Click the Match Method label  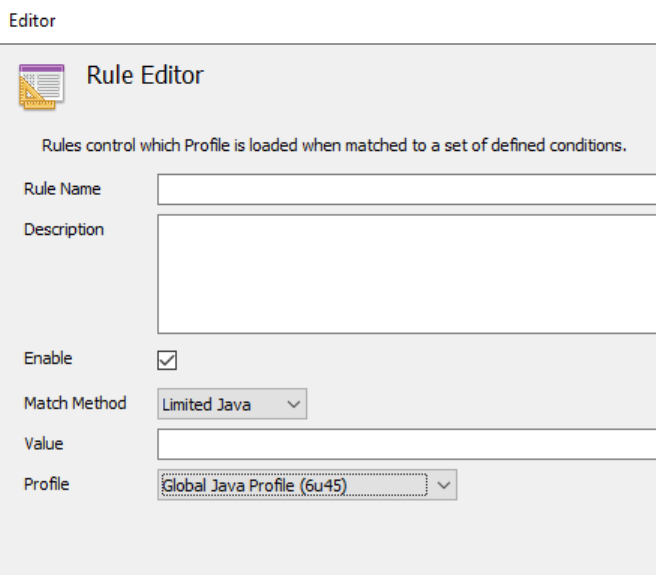pyautogui.click(x=75, y=403)
